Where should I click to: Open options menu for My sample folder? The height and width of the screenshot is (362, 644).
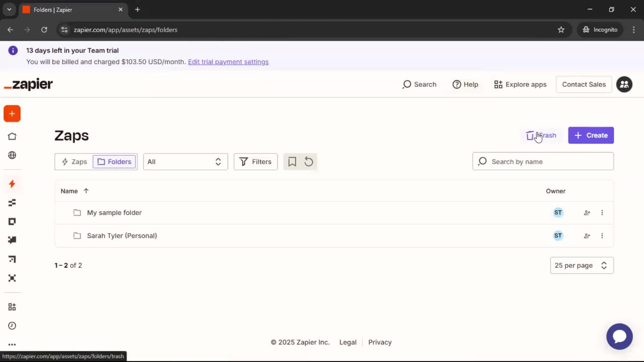tap(602, 213)
